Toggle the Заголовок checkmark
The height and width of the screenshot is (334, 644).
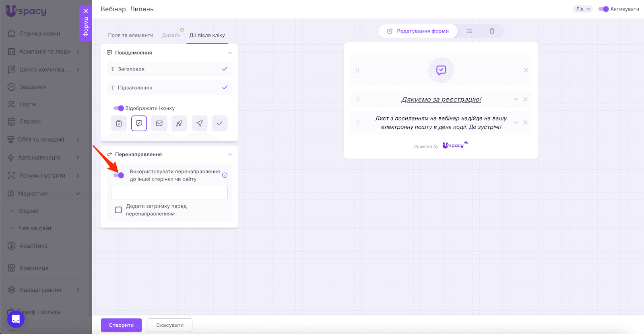point(225,69)
